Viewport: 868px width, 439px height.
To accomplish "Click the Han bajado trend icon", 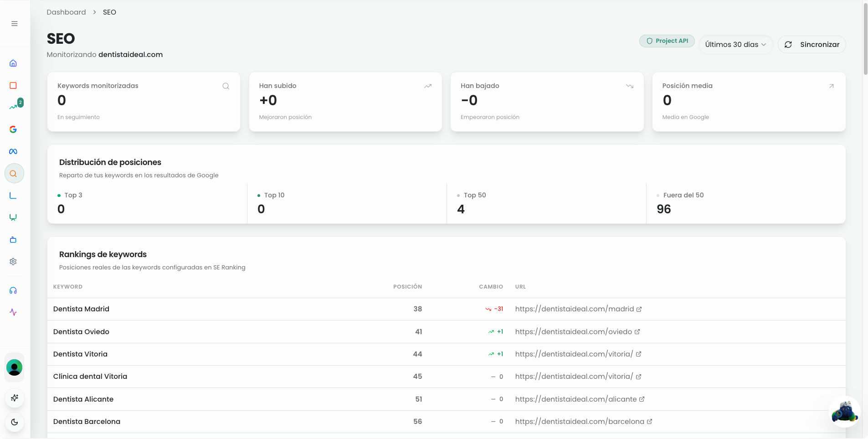I will point(629,86).
